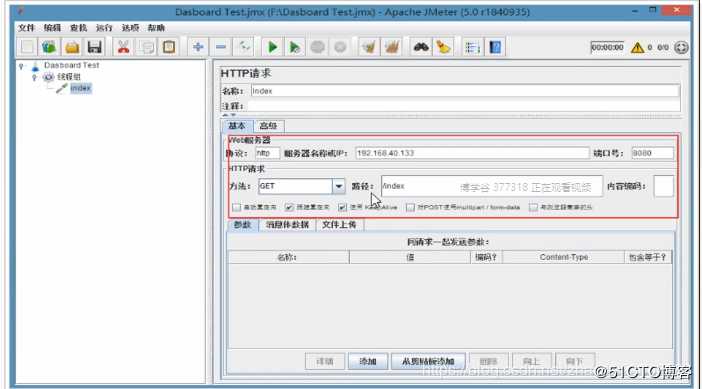
Task: Switch to the 消息体数据 tab
Action: coord(287,225)
